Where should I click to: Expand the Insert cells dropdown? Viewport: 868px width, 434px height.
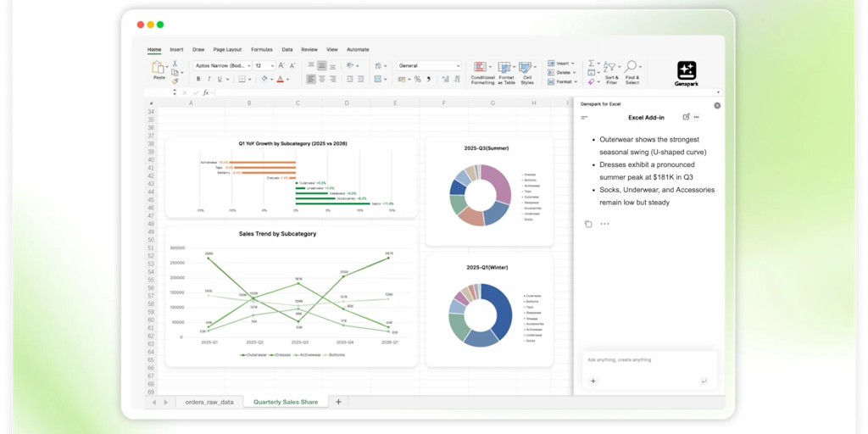572,63
